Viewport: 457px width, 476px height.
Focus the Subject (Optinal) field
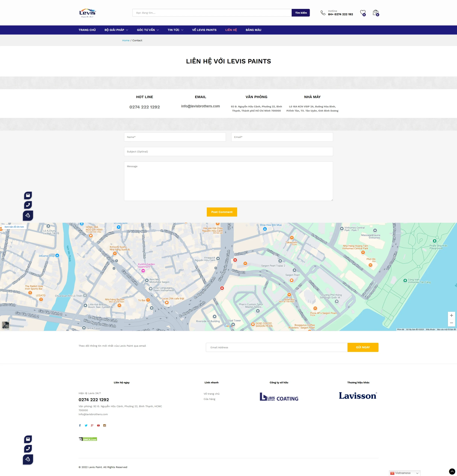228,152
